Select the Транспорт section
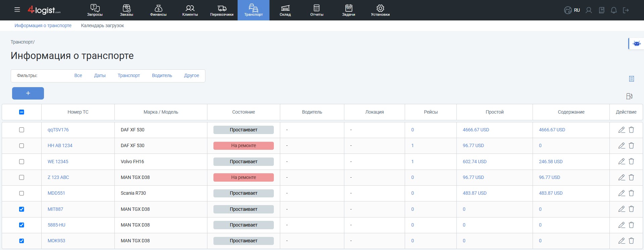The width and height of the screenshot is (644, 250). click(253, 10)
